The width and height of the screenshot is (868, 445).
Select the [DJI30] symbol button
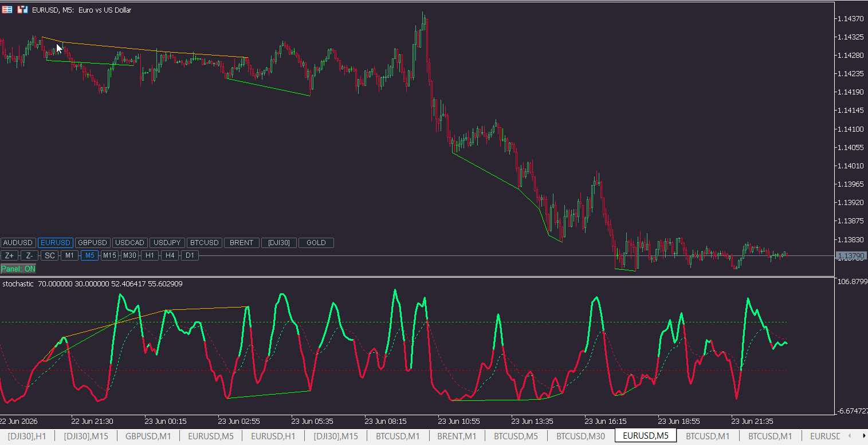[279, 243]
